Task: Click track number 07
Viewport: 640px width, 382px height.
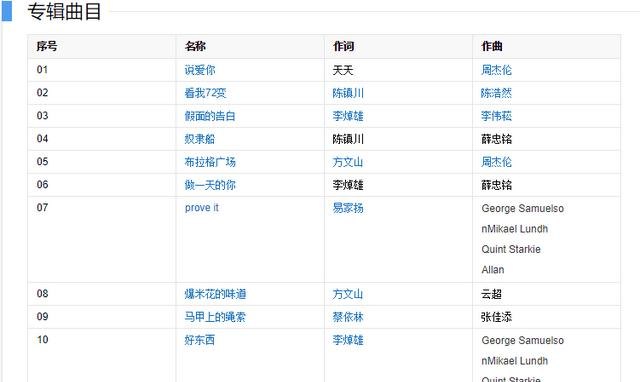Action: 42,207
